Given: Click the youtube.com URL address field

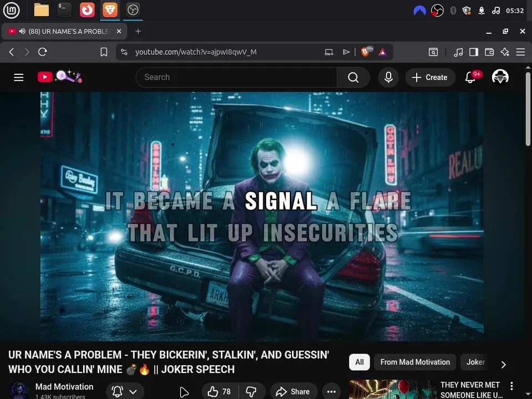Looking at the screenshot, I should tap(196, 52).
